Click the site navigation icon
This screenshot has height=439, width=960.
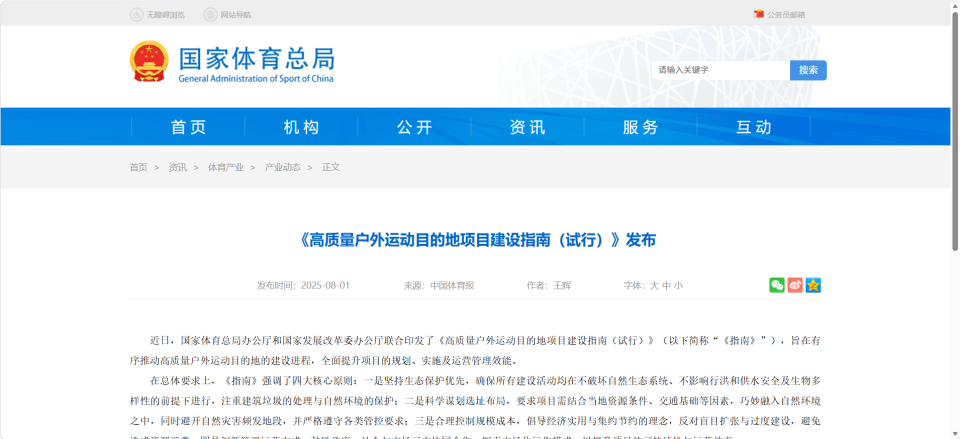point(210,14)
